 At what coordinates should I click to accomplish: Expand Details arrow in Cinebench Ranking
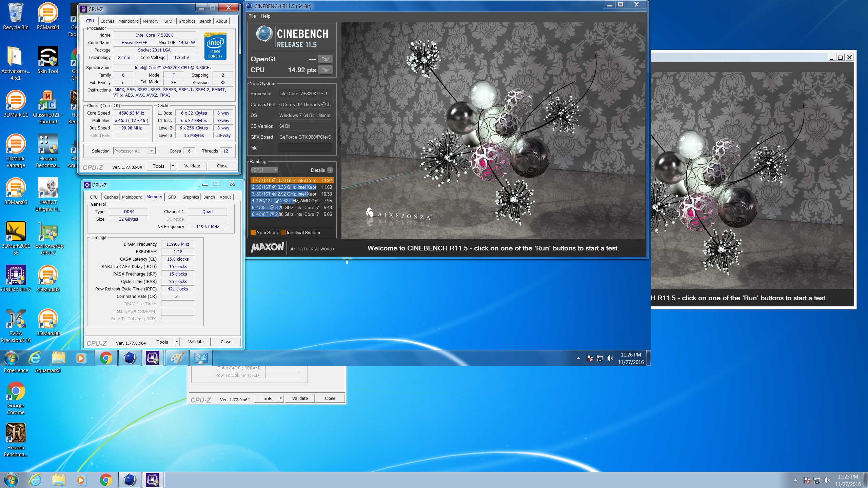point(330,170)
